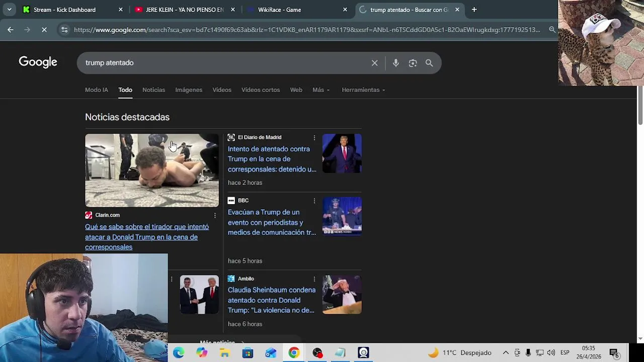Open thumbnail of Sánchez and Trump handshake
Image resolution: width=644 pixels, height=362 pixels.
point(199,295)
